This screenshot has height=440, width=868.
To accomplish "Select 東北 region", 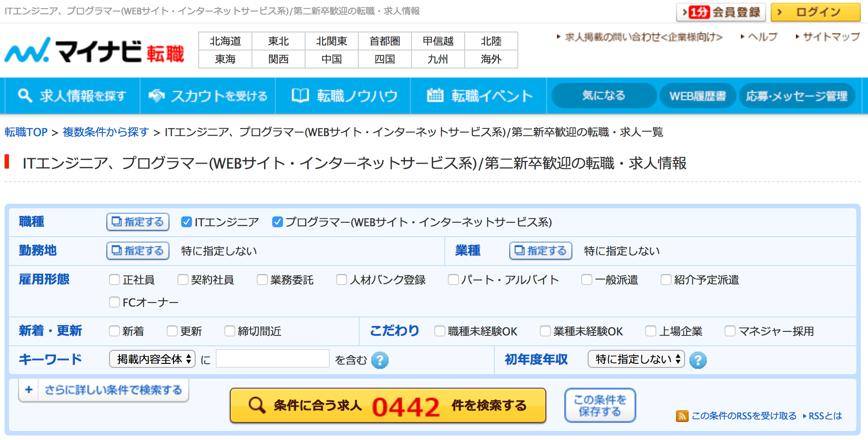I will [279, 41].
